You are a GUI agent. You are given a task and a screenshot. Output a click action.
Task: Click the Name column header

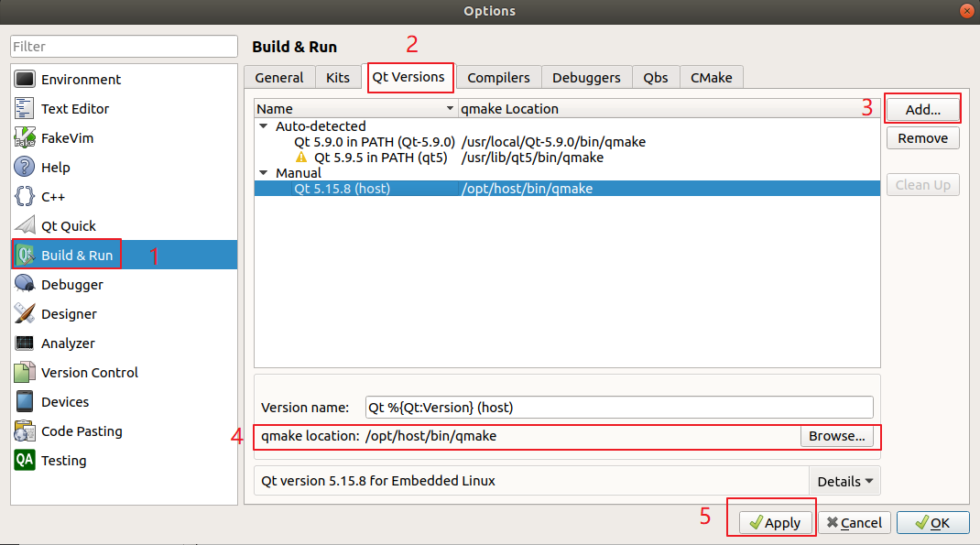point(356,109)
